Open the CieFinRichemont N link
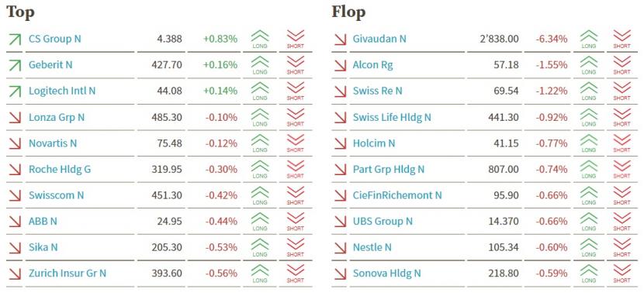 click(397, 195)
